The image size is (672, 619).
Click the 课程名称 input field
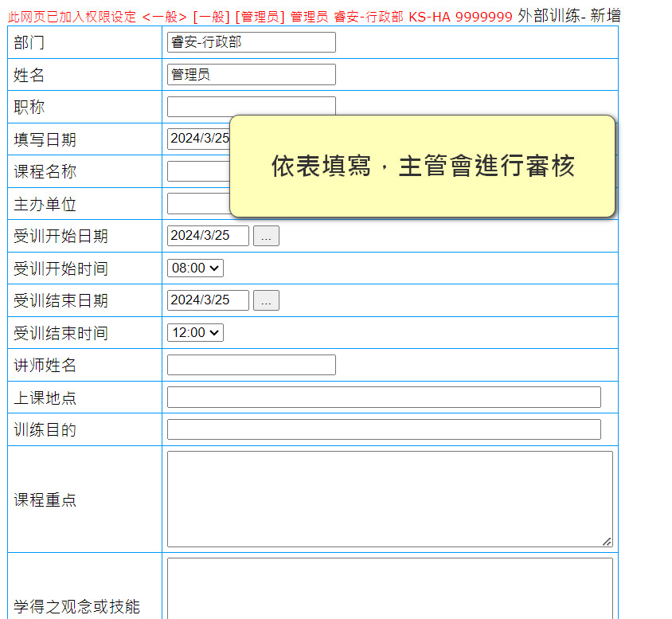click(x=197, y=171)
